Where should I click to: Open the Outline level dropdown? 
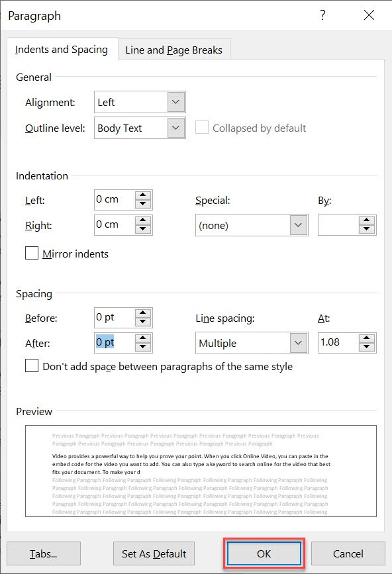coord(176,128)
